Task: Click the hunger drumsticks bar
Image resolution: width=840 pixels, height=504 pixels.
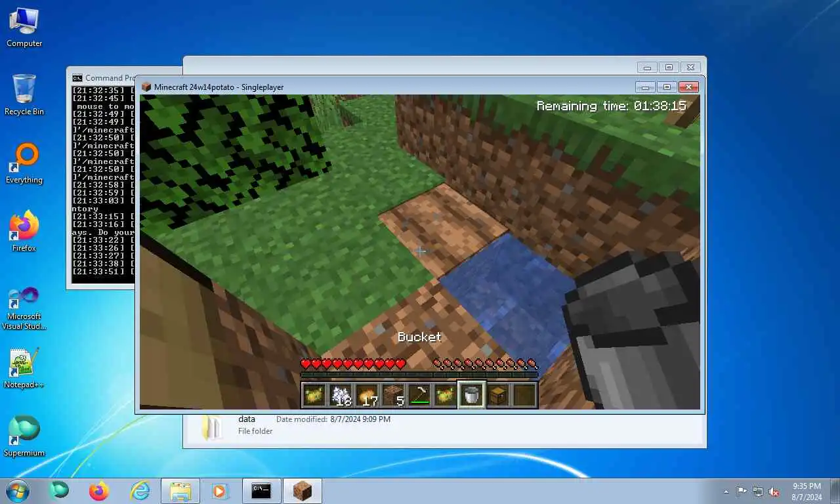Action: click(x=486, y=364)
